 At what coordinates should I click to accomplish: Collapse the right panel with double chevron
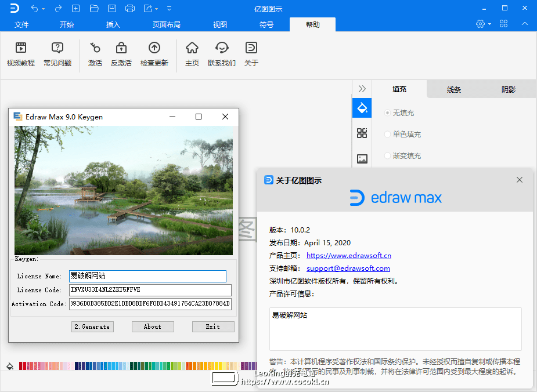[x=362, y=89]
